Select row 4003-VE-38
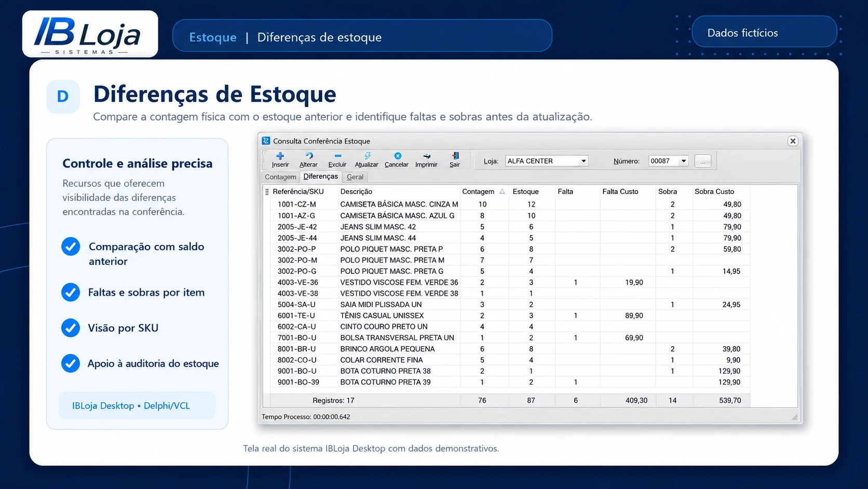 coord(509,293)
